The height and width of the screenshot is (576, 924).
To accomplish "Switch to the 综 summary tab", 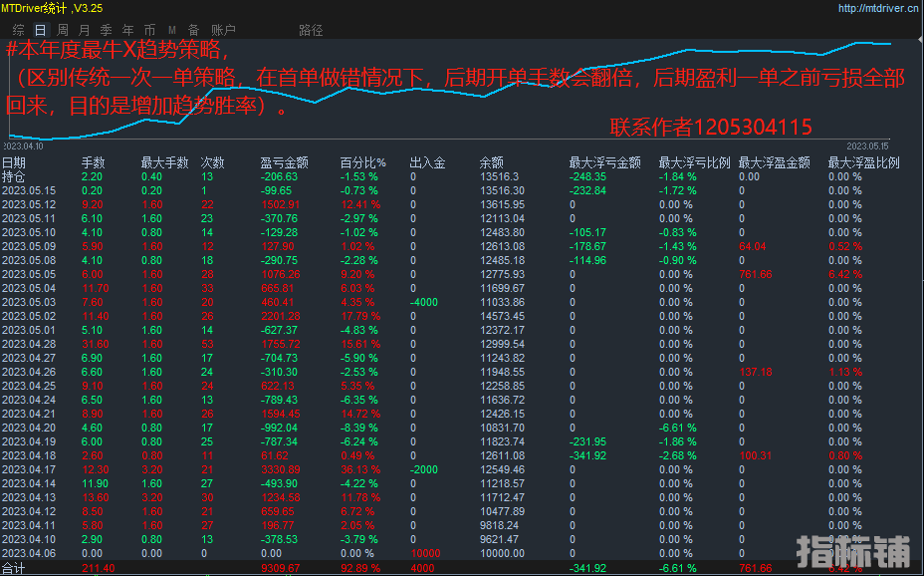I will (18, 30).
